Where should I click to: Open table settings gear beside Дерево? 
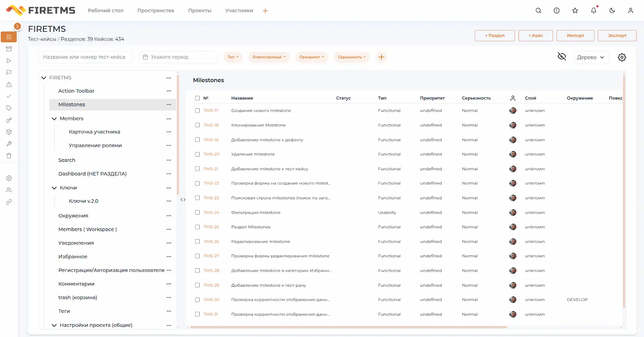coord(622,57)
